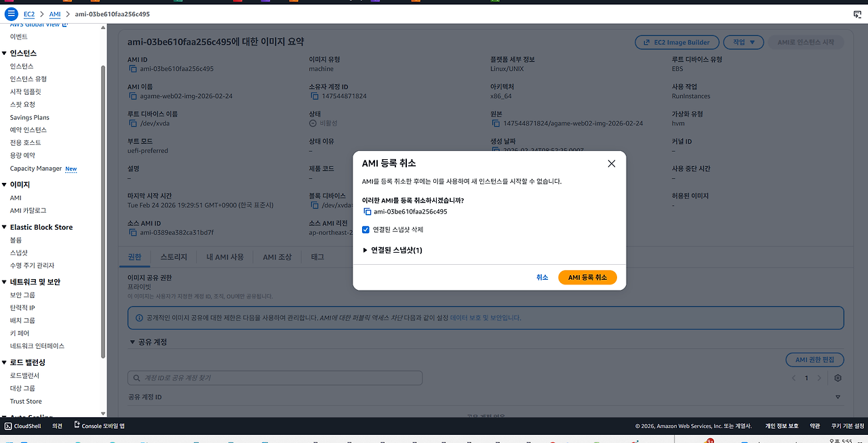Open table preferences gear icon

(x=838, y=378)
